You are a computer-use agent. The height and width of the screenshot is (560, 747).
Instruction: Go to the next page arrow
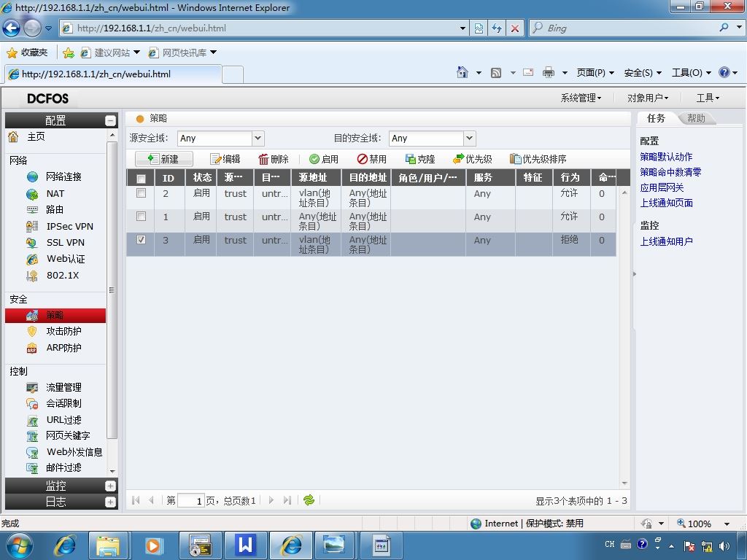coord(271,500)
